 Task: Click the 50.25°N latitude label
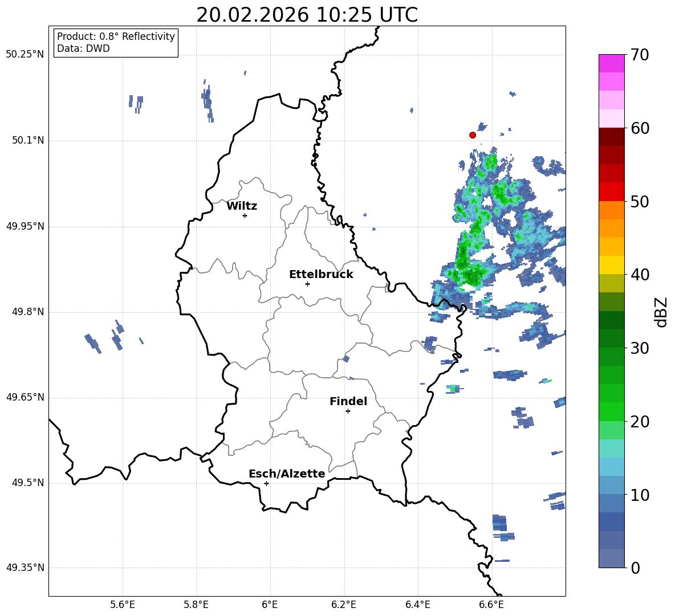[x=25, y=55]
